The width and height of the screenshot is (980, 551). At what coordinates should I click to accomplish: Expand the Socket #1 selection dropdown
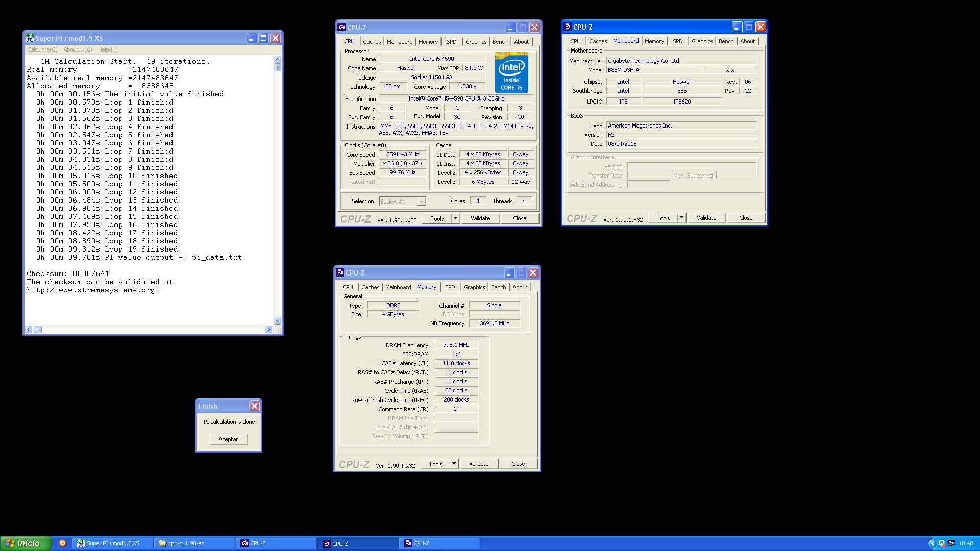(x=422, y=202)
